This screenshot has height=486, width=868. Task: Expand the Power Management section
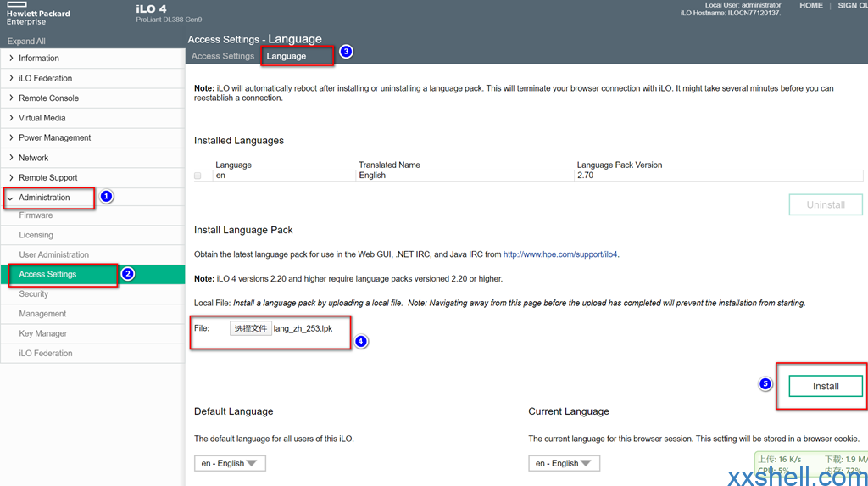[x=10, y=137]
